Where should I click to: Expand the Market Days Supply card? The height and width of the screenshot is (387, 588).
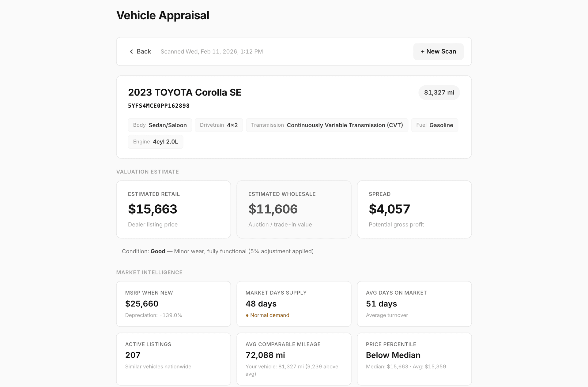pos(294,304)
